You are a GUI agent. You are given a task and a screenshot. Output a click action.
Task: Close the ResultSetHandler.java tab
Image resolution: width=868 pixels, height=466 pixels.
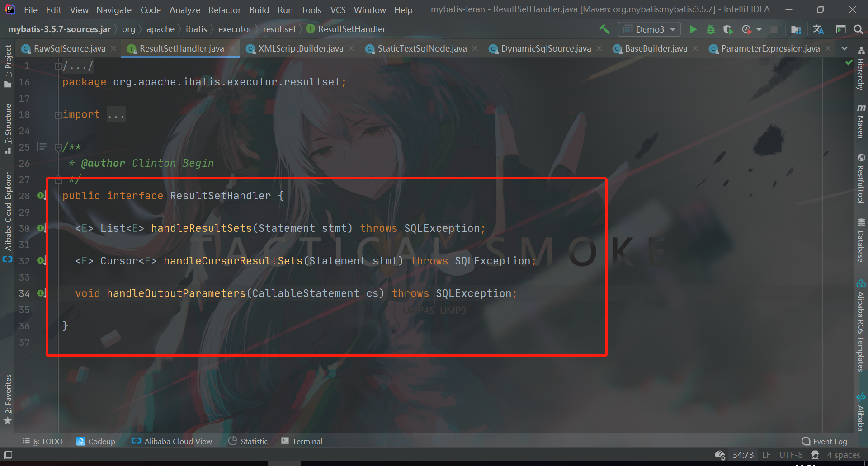[x=232, y=48]
